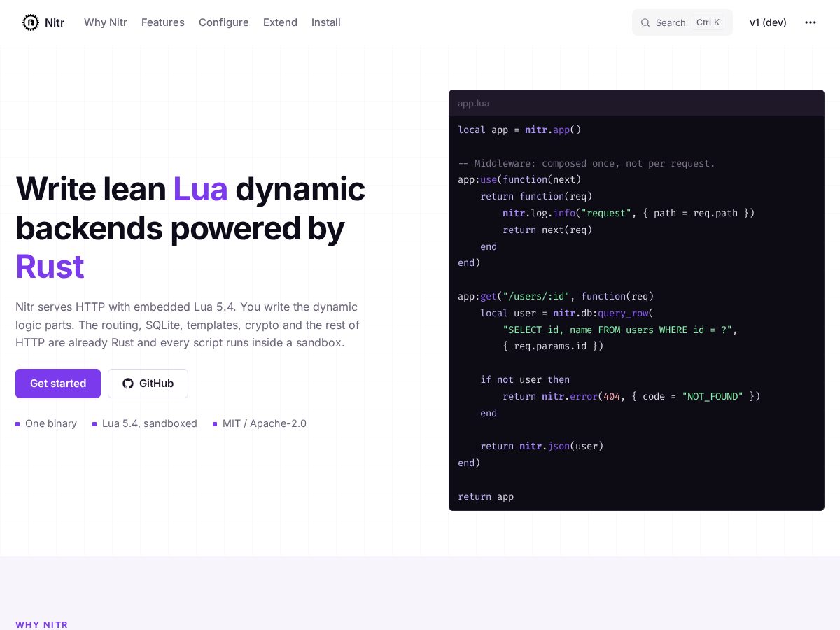This screenshot has height=630, width=840.
Task: Click the 'if not user then' code line
Action: (x=525, y=379)
